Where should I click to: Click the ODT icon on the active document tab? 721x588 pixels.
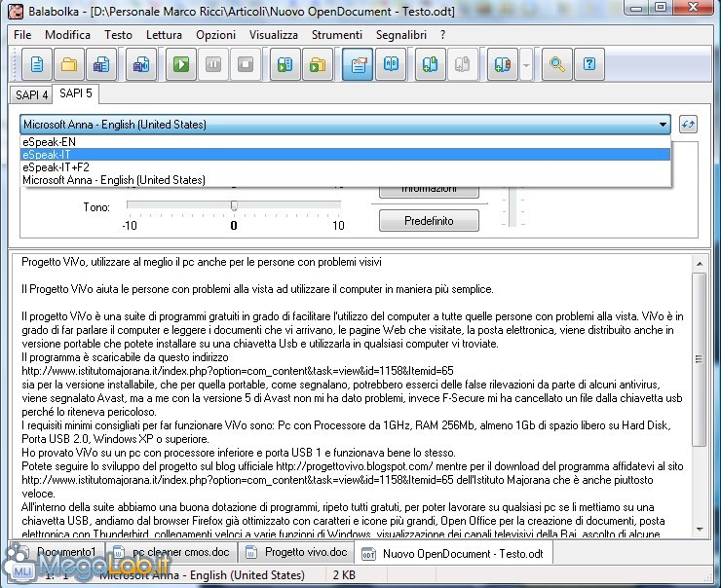pos(368,554)
